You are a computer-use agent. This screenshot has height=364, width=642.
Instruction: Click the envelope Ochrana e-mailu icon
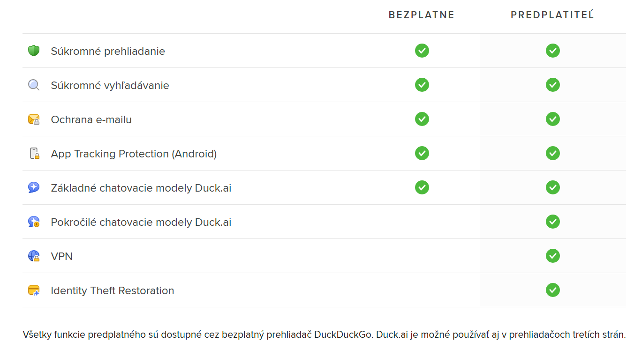pos(34,119)
